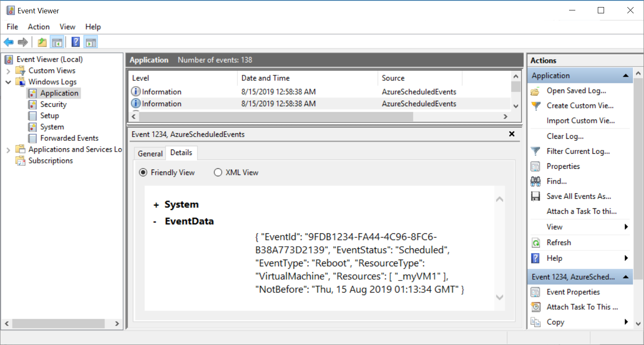Sort events by Level column header
The image size is (644, 345).
point(183,78)
